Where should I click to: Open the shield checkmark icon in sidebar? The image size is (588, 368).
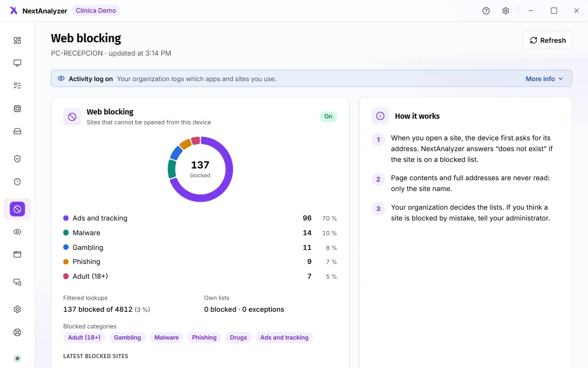pos(17,159)
